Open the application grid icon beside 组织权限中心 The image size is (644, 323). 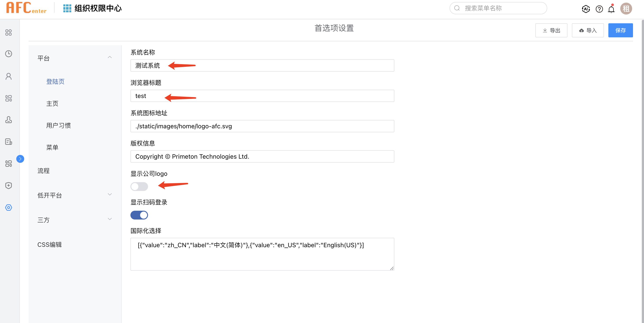pos(67,8)
